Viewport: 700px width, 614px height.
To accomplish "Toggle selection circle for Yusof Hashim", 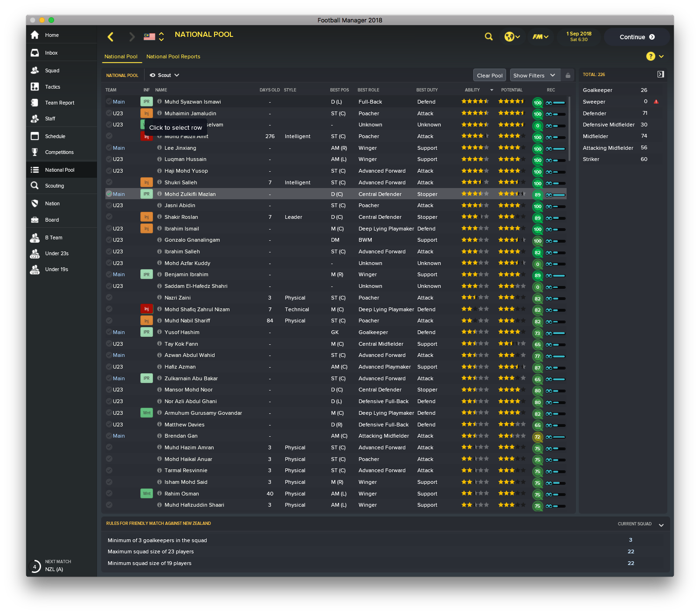I will point(109,332).
